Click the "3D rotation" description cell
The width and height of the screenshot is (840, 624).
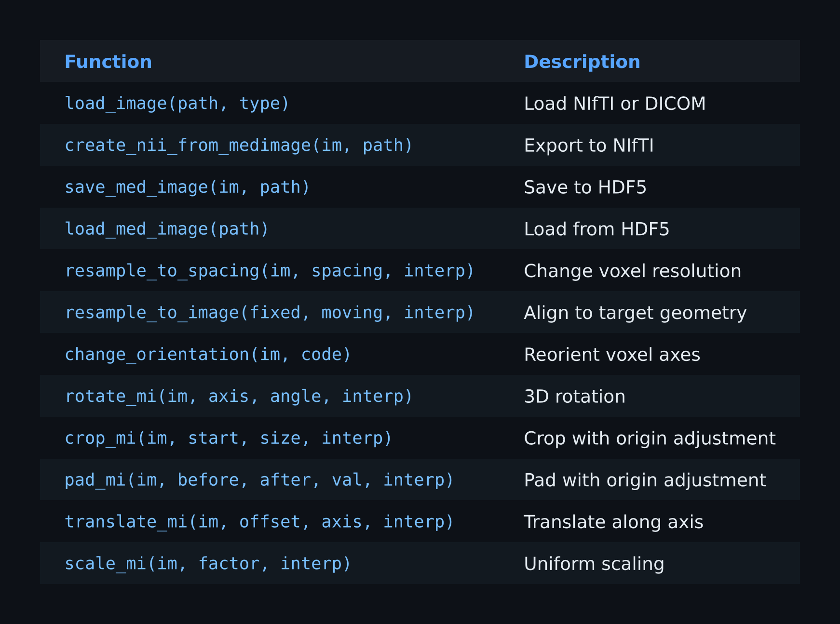click(574, 397)
